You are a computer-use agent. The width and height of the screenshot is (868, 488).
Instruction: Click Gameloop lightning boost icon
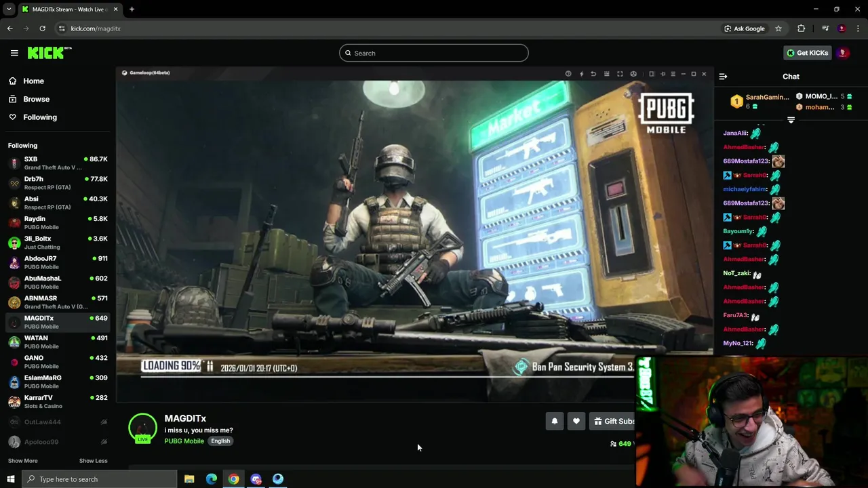[581, 74]
